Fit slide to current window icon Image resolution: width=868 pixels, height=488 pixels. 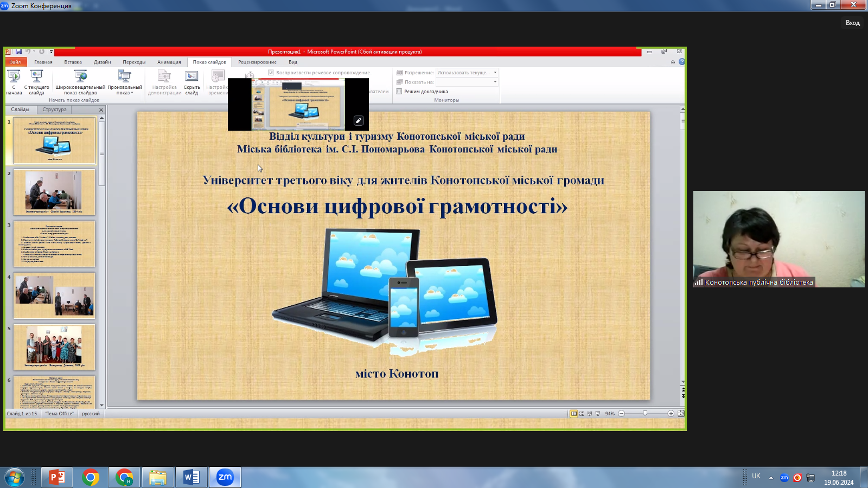click(x=681, y=414)
